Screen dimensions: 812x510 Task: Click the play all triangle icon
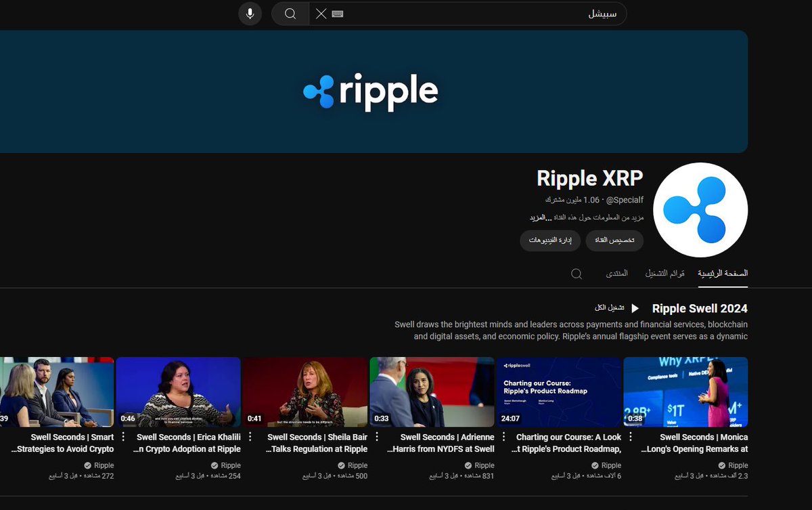tap(635, 308)
